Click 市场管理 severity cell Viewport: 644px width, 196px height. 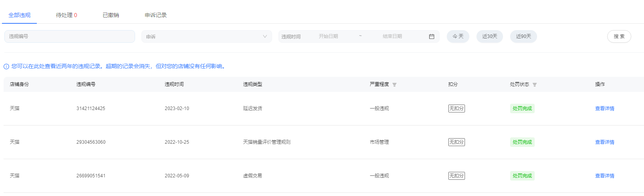(379, 142)
